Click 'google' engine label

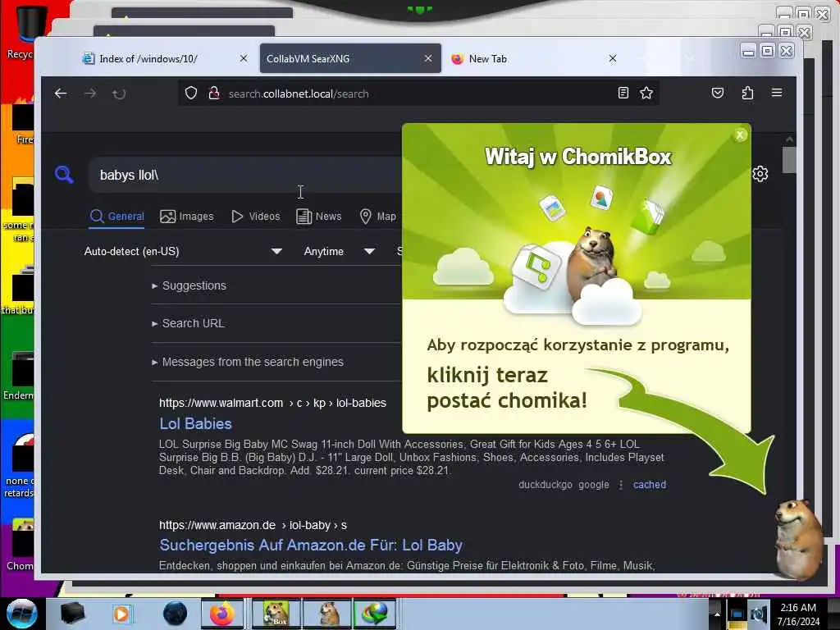[x=594, y=484]
